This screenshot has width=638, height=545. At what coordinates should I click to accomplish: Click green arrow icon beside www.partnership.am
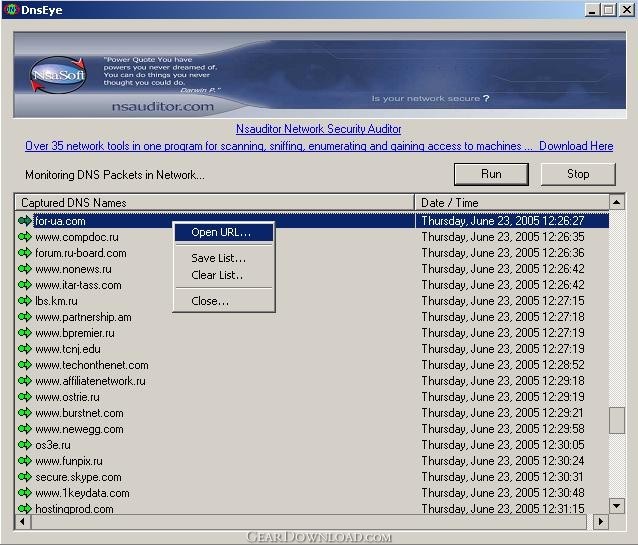point(25,317)
